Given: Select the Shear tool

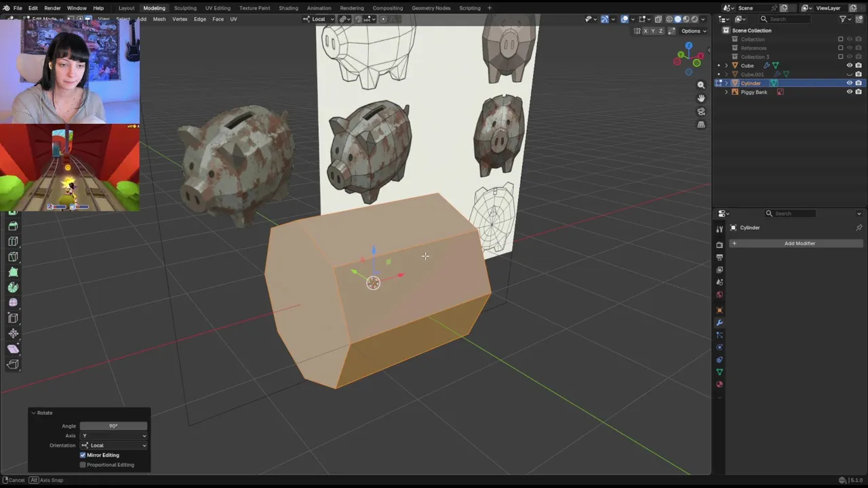Looking at the screenshot, I should (x=13, y=348).
